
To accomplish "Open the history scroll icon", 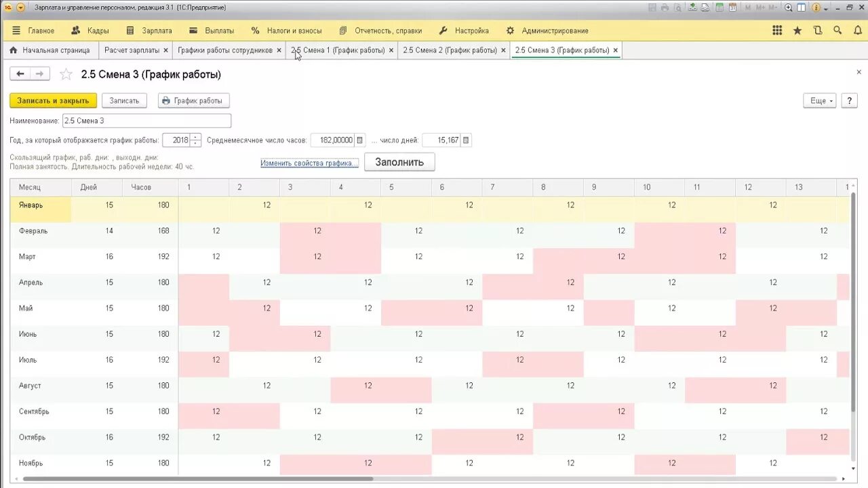I will pos(818,30).
